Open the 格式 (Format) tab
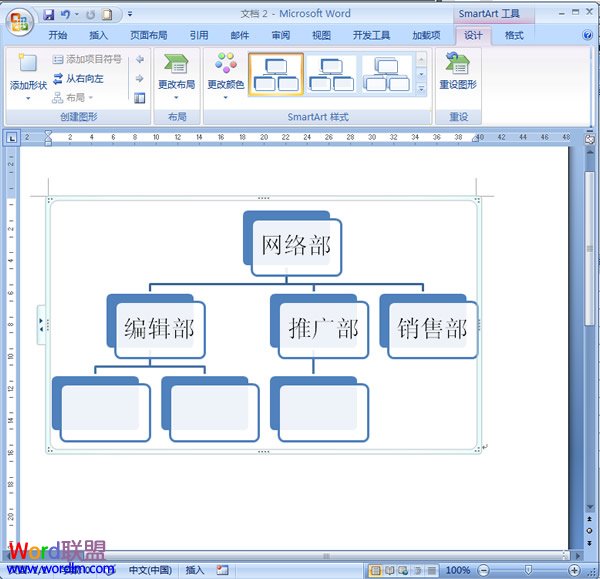This screenshot has height=579, width=600. (x=513, y=35)
